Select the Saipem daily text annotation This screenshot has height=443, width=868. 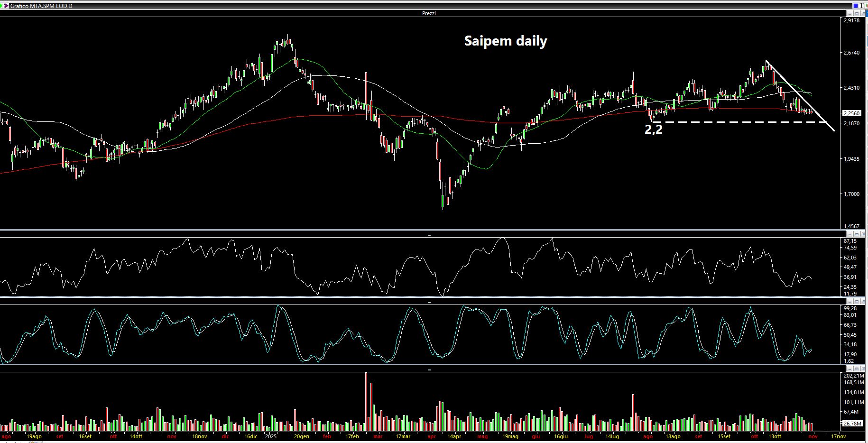point(505,41)
